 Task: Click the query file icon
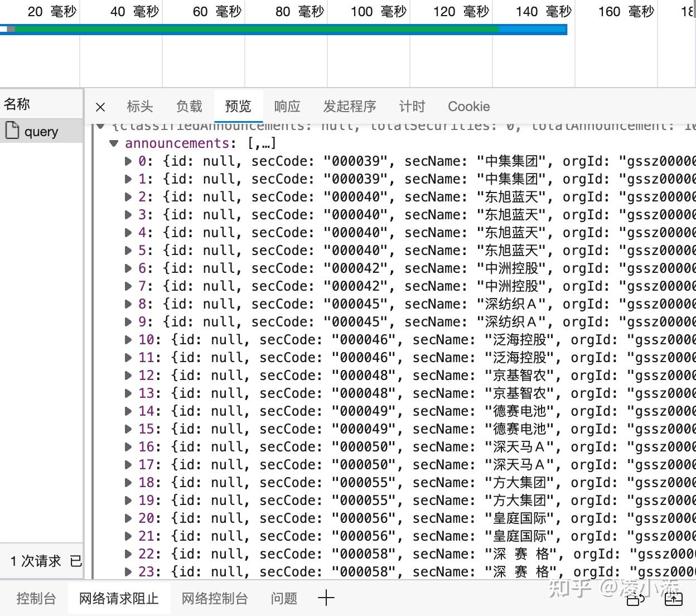[x=12, y=131]
